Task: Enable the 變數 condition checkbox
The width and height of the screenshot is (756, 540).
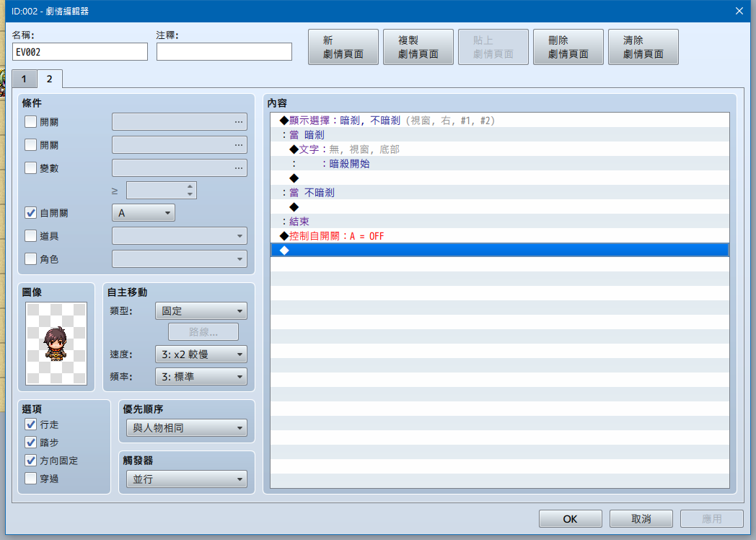Action: point(30,168)
